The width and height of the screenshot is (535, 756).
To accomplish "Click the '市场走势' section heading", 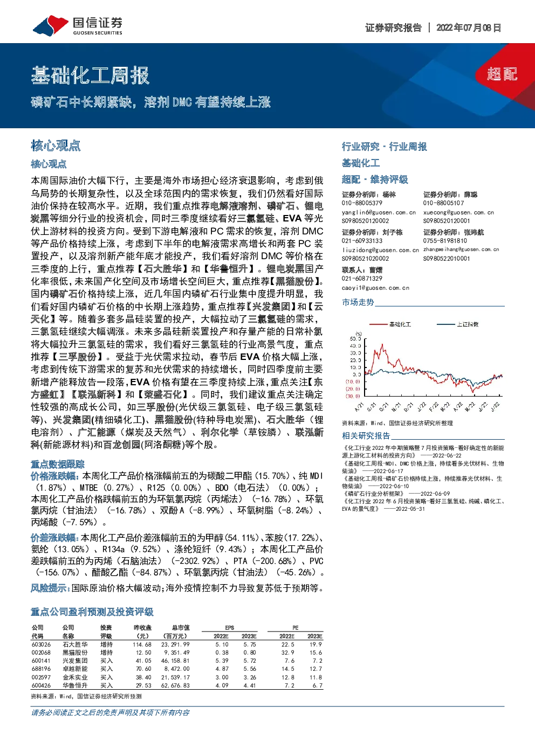I will 358,302.
